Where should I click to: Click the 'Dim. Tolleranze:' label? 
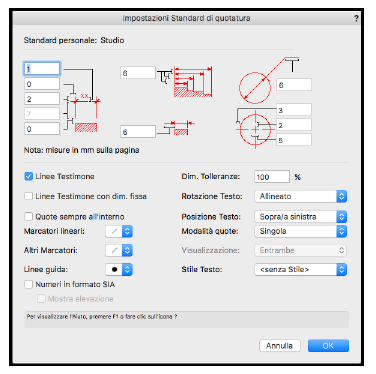(211, 177)
